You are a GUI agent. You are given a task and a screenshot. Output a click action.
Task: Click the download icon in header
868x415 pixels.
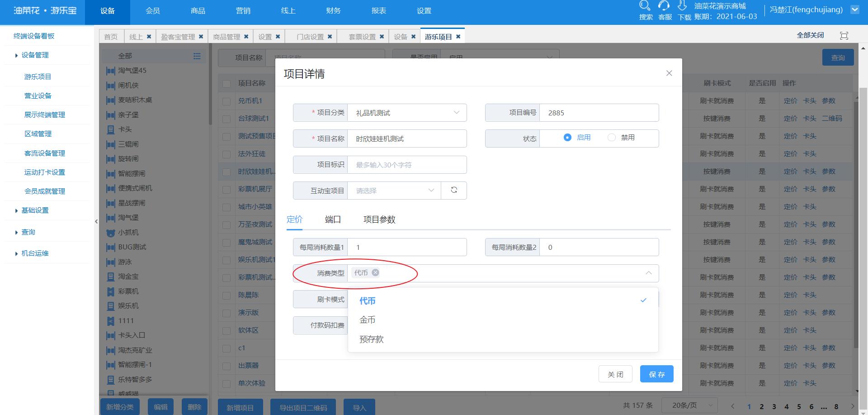pos(682,6)
